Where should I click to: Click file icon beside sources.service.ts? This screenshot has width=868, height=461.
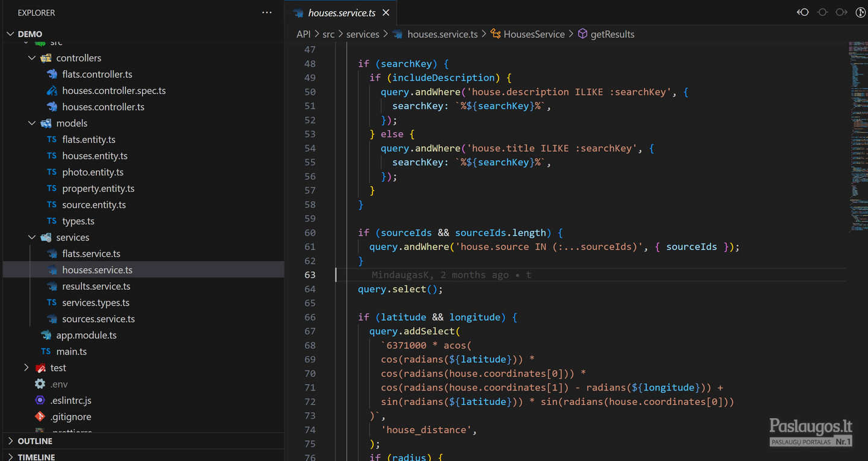point(52,319)
